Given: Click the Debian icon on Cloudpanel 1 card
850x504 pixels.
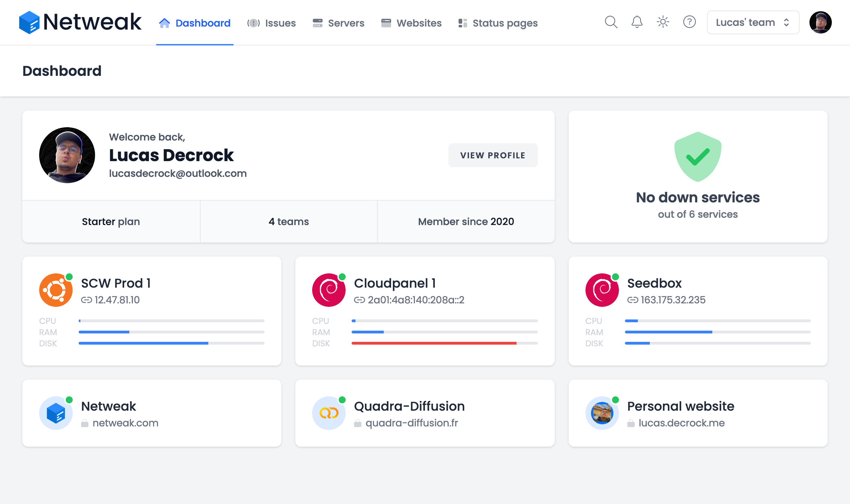Looking at the screenshot, I should (328, 289).
